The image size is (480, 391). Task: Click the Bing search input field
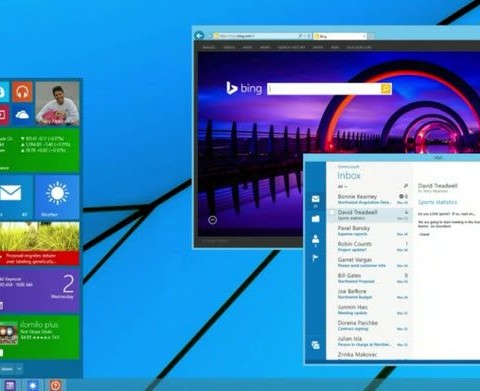tap(324, 89)
